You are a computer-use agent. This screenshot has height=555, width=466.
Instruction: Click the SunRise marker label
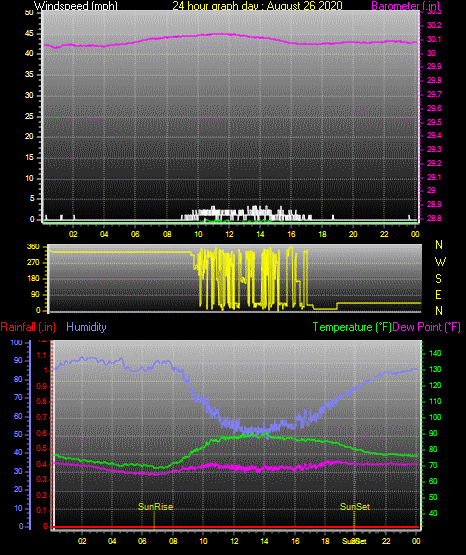click(155, 507)
